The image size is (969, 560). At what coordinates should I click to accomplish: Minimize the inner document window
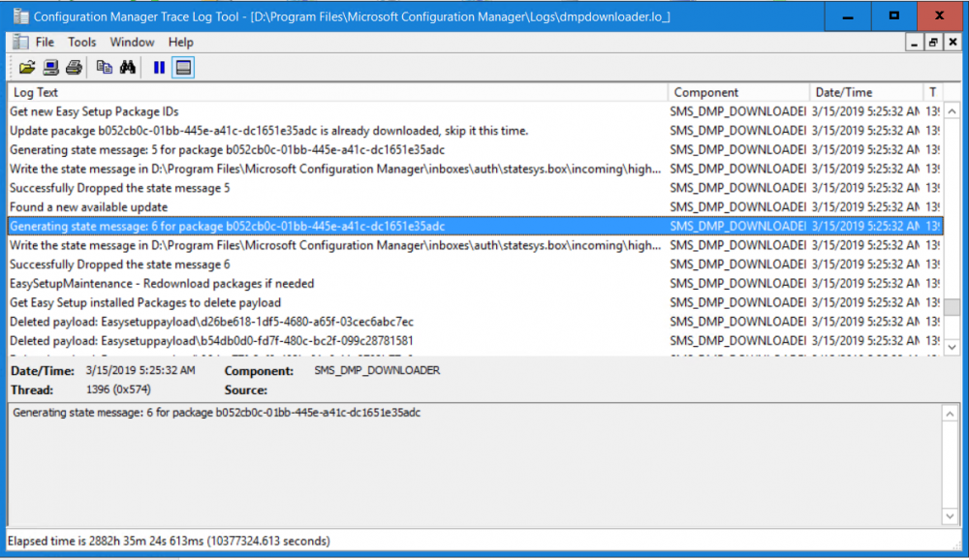[x=914, y=42]
